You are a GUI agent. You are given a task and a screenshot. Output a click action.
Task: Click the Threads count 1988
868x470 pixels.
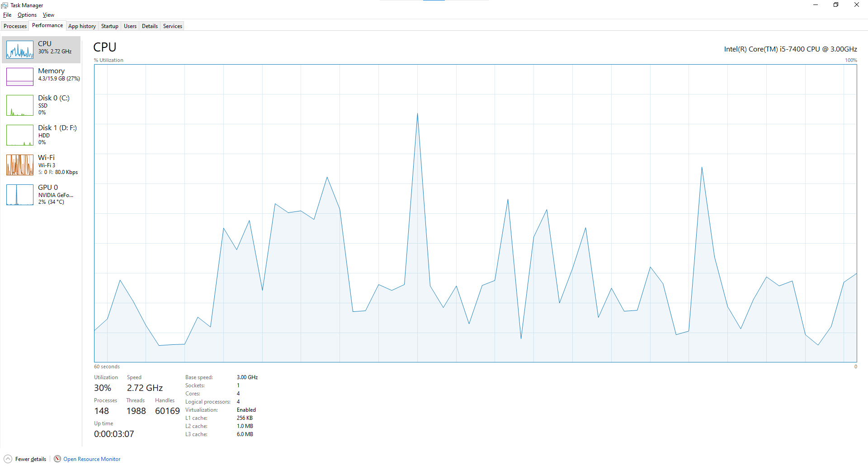coord(136,411)
